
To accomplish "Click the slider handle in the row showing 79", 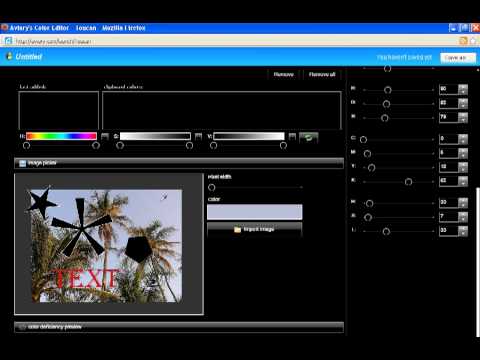I will point(385,118).
